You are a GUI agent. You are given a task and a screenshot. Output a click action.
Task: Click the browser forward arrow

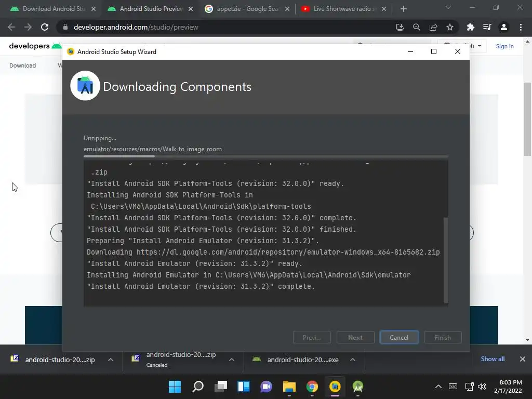(x=28, y=27)
